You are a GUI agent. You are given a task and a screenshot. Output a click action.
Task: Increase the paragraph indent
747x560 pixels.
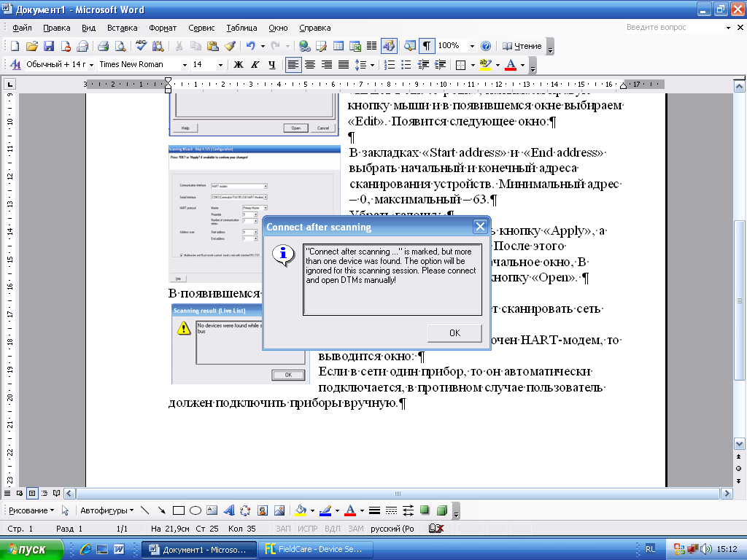coord(440,65)
